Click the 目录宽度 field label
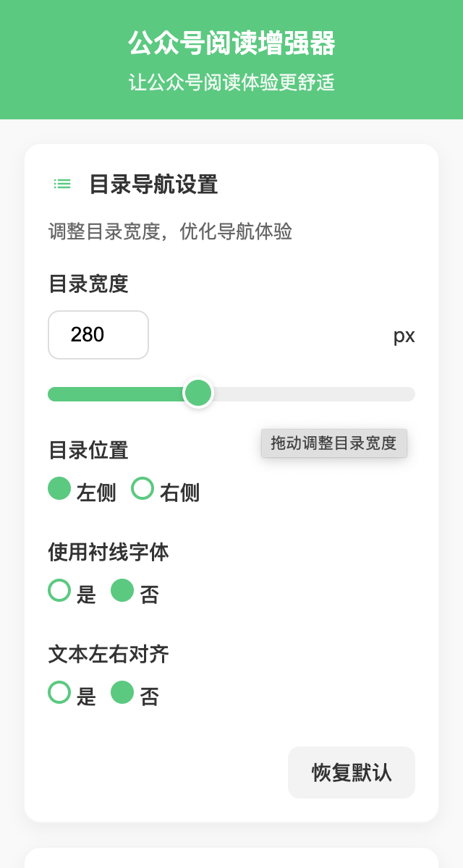This screenshot has width=463, height=868. tap(88, 284)
